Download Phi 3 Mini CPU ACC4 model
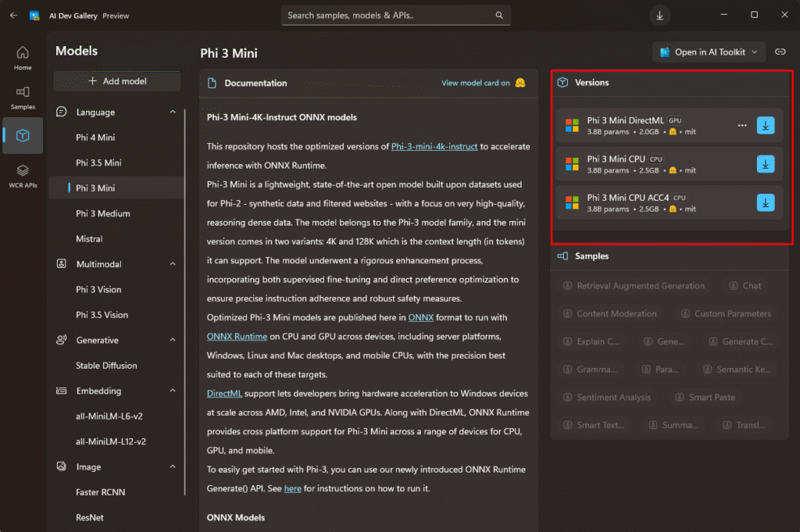 (x=766, y=202)
